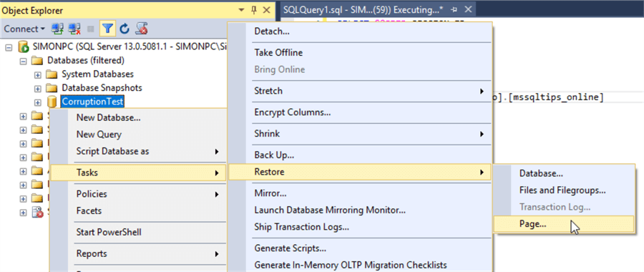Open the Connect dropdown in Object Explorer
This screenshot has width=644, height=272.
click(24, 29)
